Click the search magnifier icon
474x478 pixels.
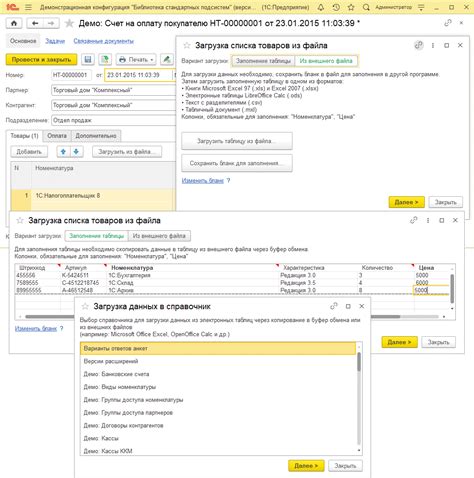pos(366,7)
